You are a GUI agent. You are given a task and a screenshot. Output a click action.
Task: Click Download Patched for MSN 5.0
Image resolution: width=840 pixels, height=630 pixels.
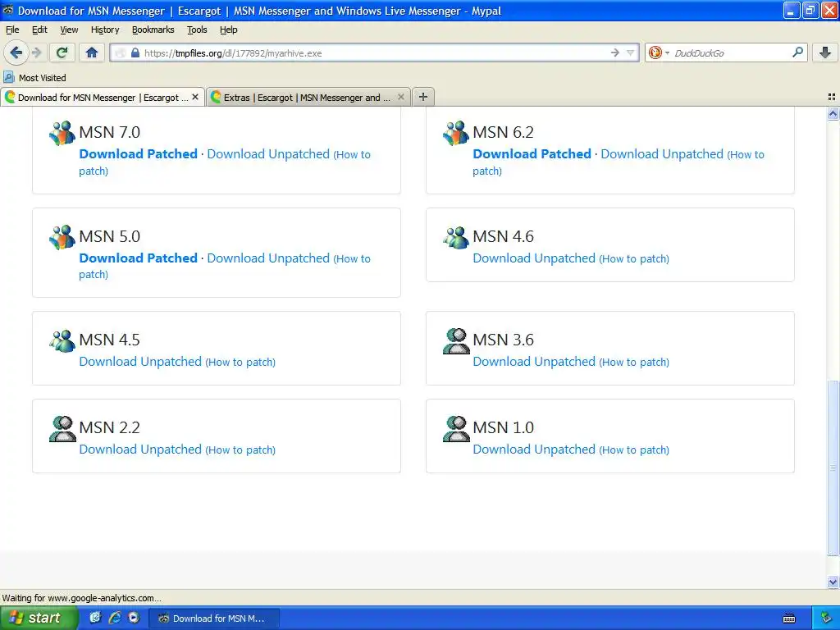[x=138, y=258]
